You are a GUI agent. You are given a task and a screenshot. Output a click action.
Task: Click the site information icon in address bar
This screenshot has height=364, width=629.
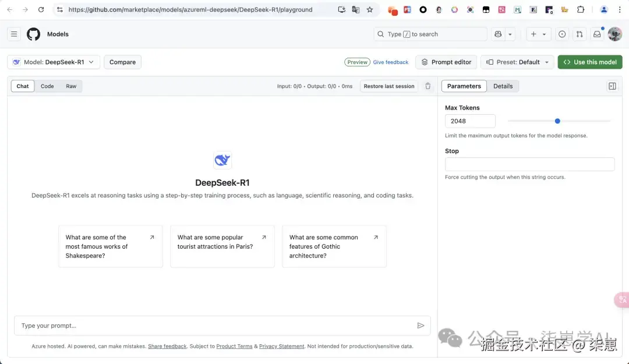pyautogui.click(x=60, y=10)
